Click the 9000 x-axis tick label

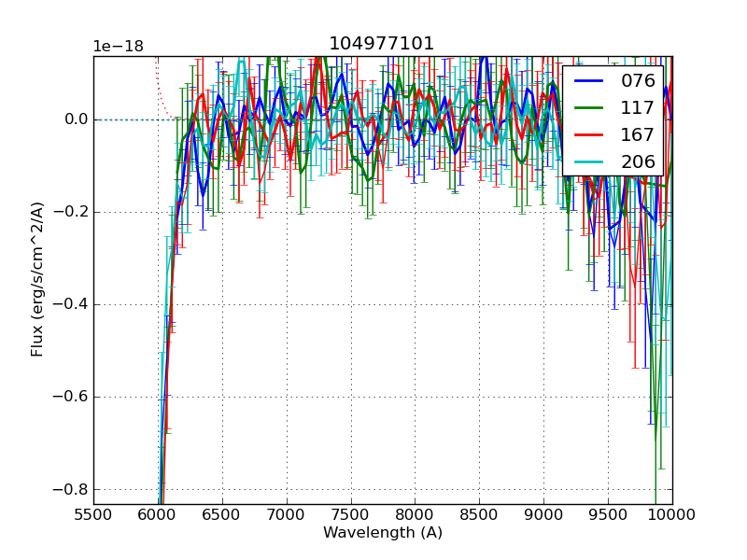click(543, 514)
